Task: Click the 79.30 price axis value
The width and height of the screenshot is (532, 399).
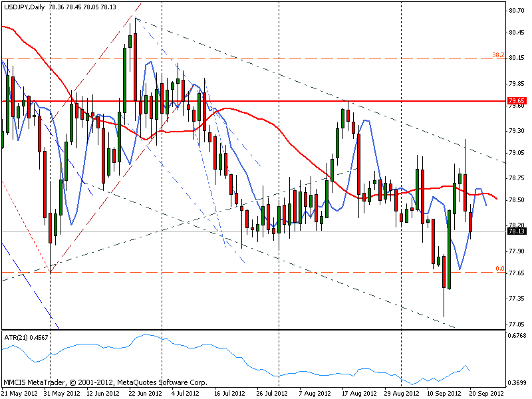Action: click(x=517, y=130)
